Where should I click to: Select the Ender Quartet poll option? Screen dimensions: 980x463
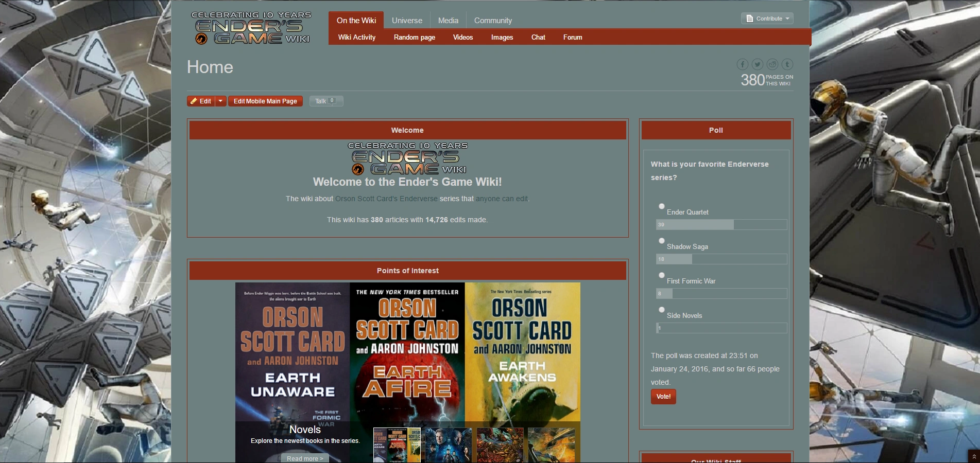click(x=662, y=206)
